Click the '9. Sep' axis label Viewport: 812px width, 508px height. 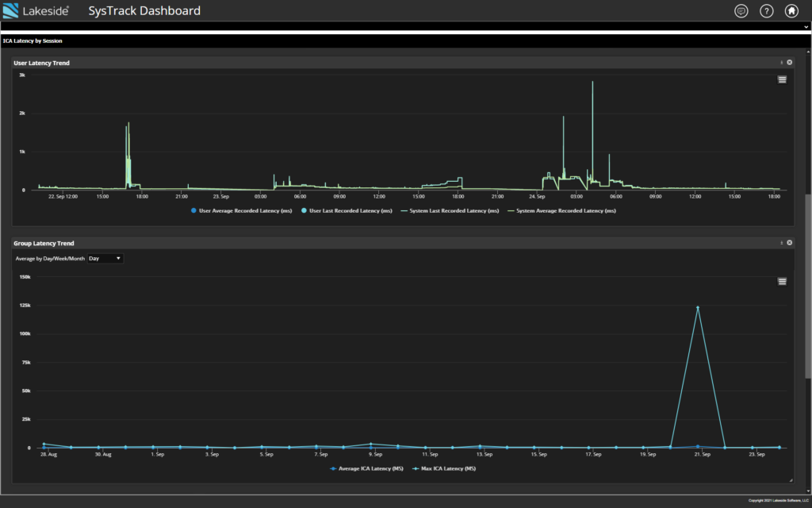pos(375,455)
